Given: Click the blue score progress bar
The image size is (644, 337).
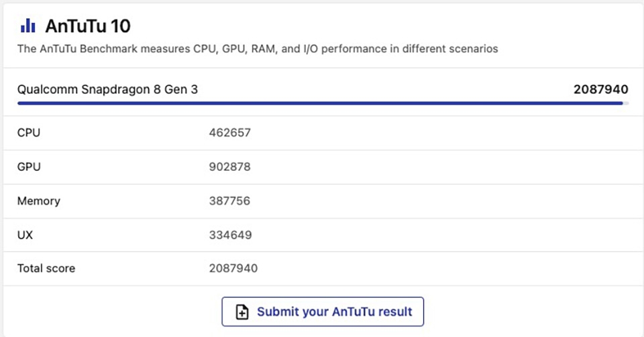Looking at the screenshot, I should [x=321, y=103].
